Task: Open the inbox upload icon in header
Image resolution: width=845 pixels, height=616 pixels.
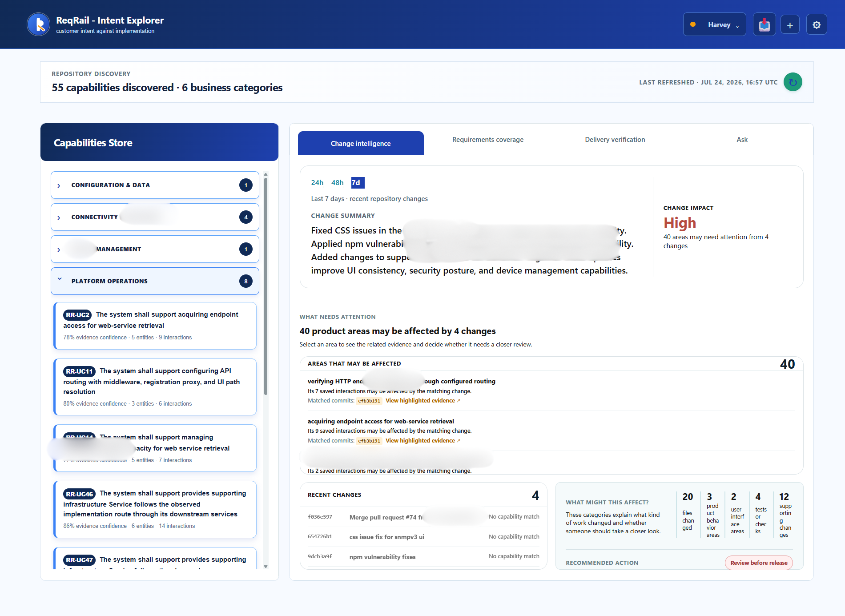Action: [x=764, y=24]
